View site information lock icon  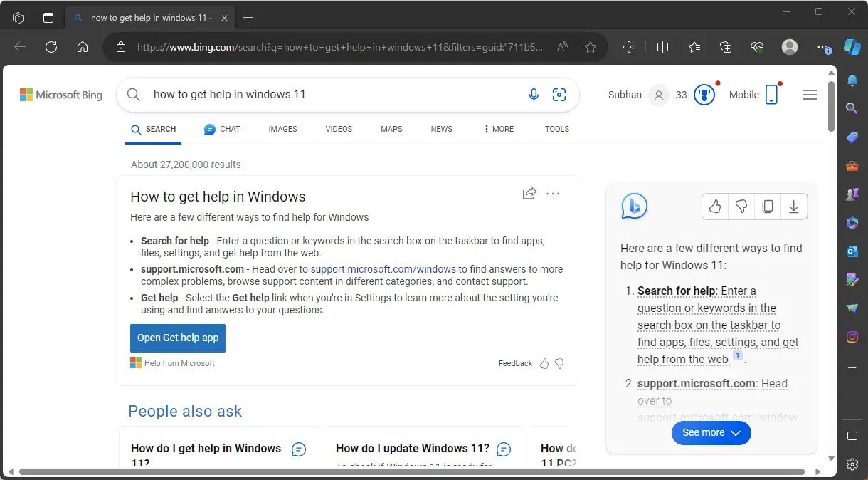121,47
